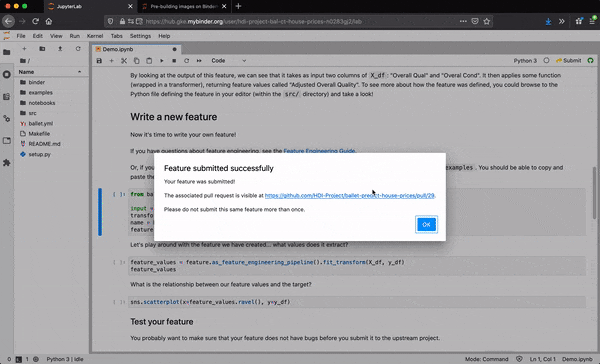Interrupt the kernel with stop icon
This screenshot has width=600, height=364.
click(x=174, y=60)
